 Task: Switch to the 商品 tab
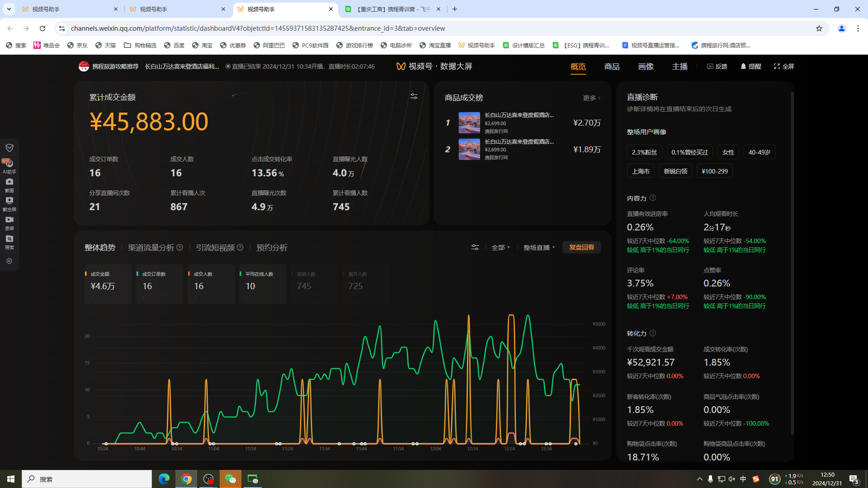tap(612, 67)
